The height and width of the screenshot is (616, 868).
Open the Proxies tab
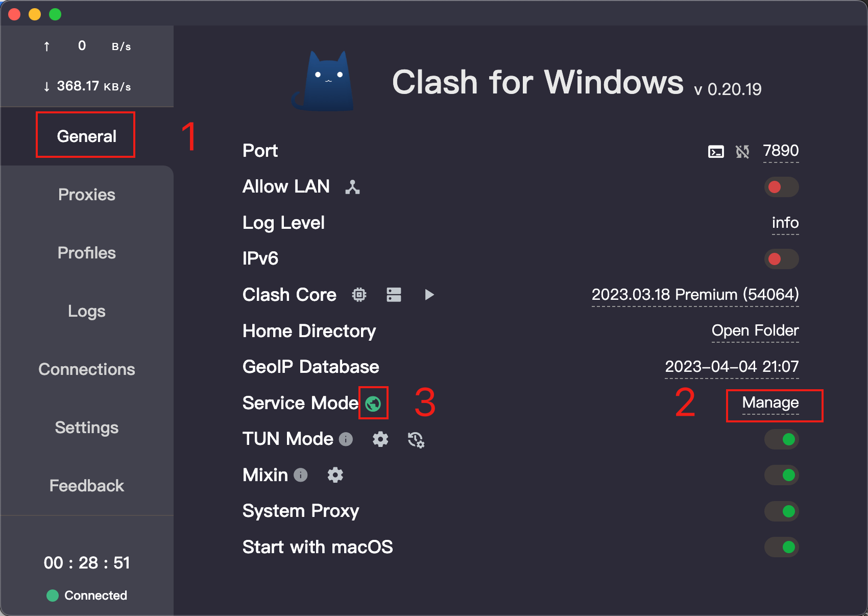[x=87, y=195]
